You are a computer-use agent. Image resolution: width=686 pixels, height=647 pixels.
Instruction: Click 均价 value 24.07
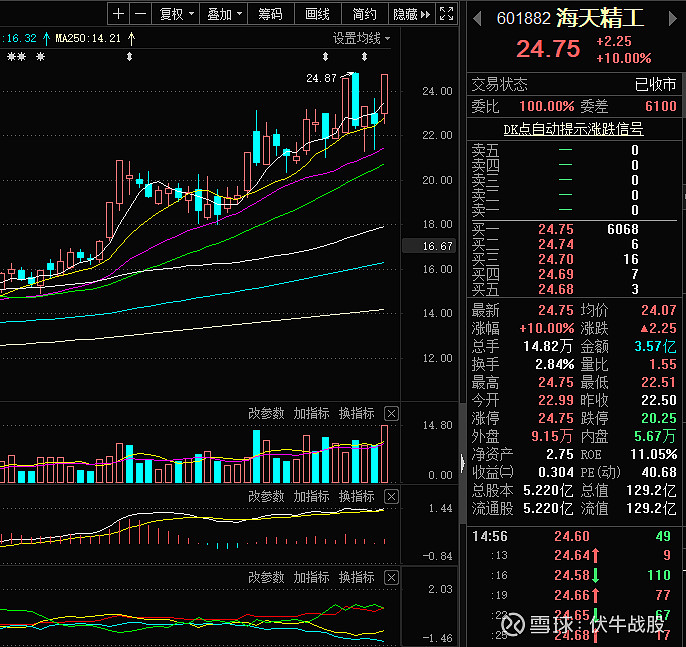point(659,310)
